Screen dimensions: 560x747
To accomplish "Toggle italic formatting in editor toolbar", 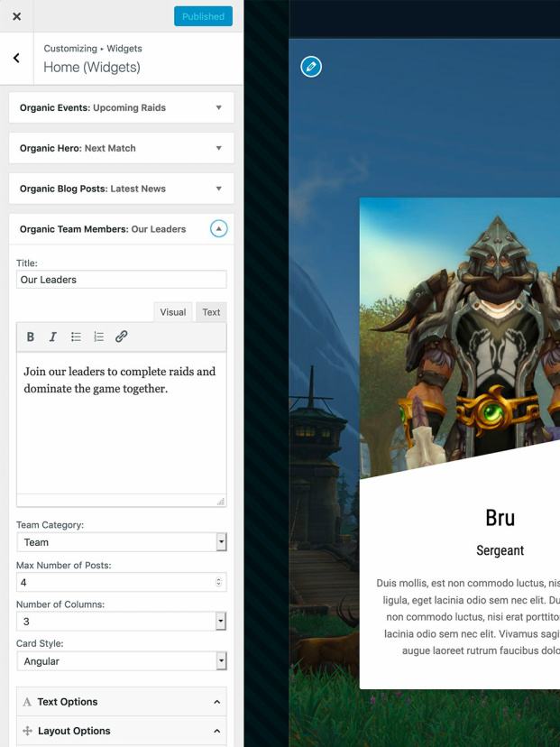I will click(x=53, y=337).
